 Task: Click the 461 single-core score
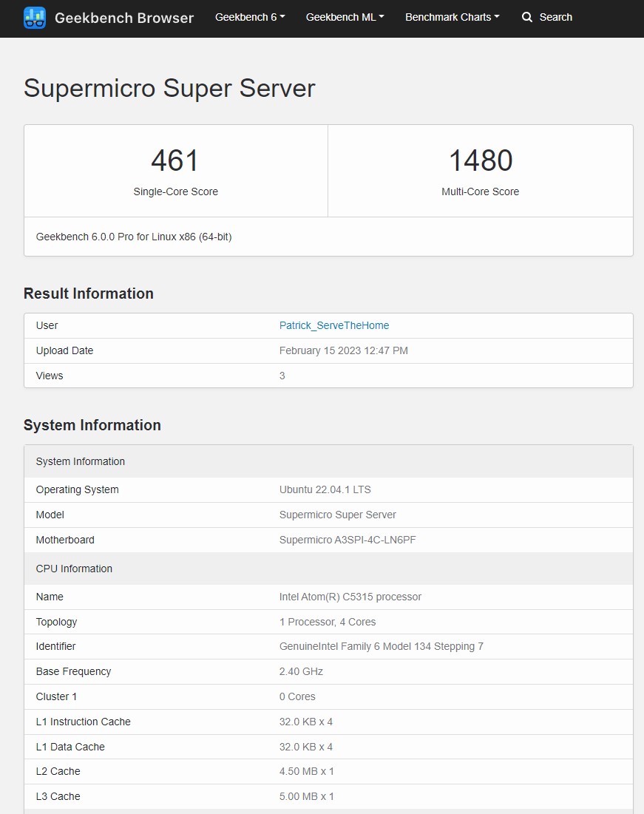pos(175,160)
